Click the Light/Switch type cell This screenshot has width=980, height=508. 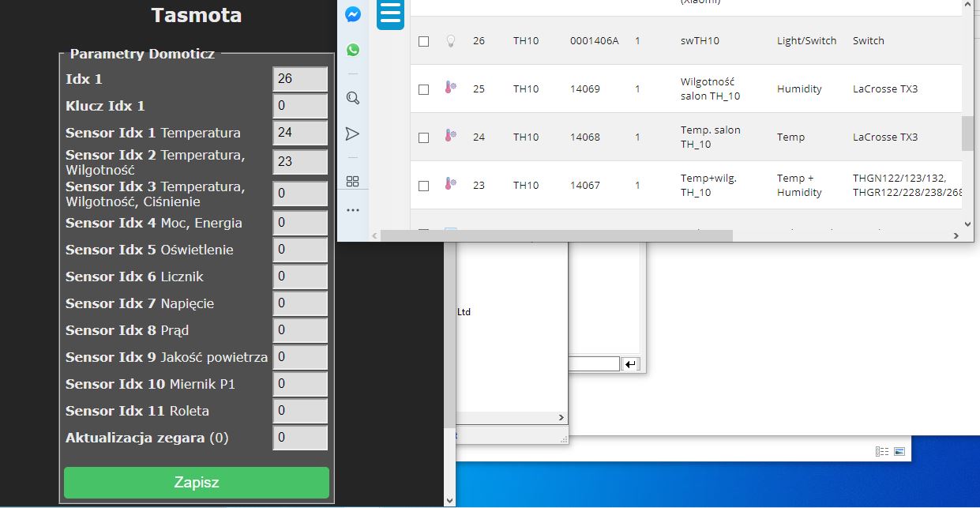click(x=806, y=40)
